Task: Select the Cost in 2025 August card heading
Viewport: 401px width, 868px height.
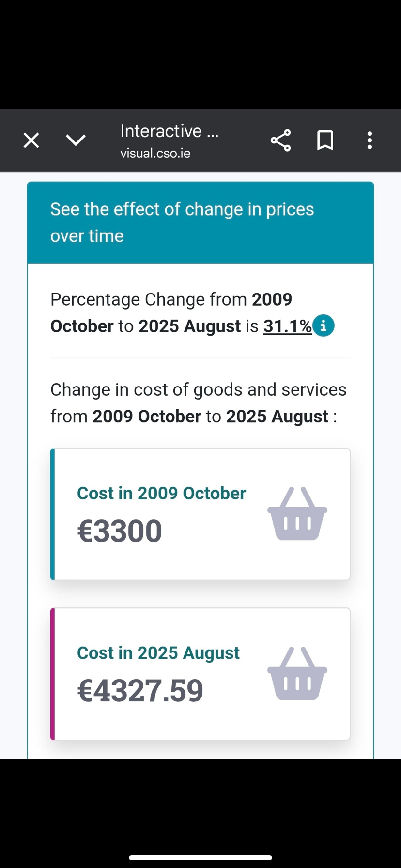Action: (x=158, y=653)
